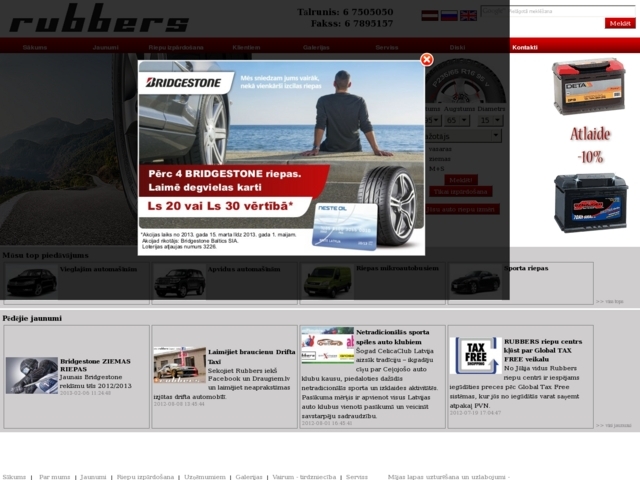Click the auto club logos thumbnail

[328, 345]
